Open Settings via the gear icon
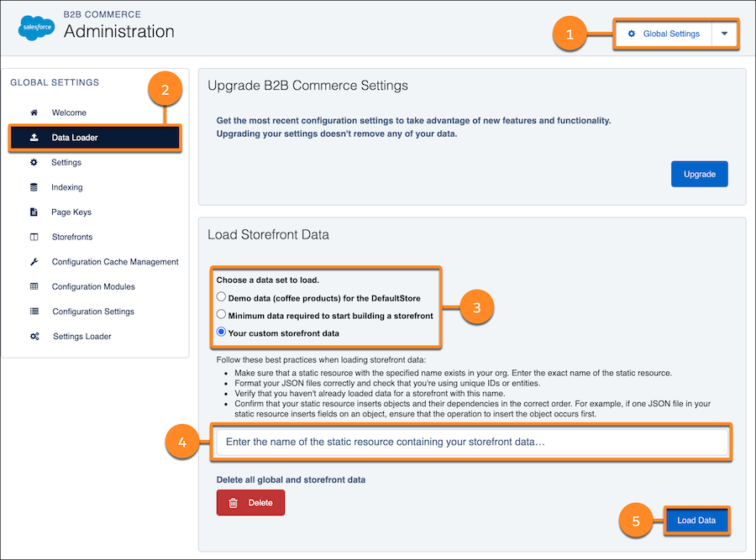 32,162
